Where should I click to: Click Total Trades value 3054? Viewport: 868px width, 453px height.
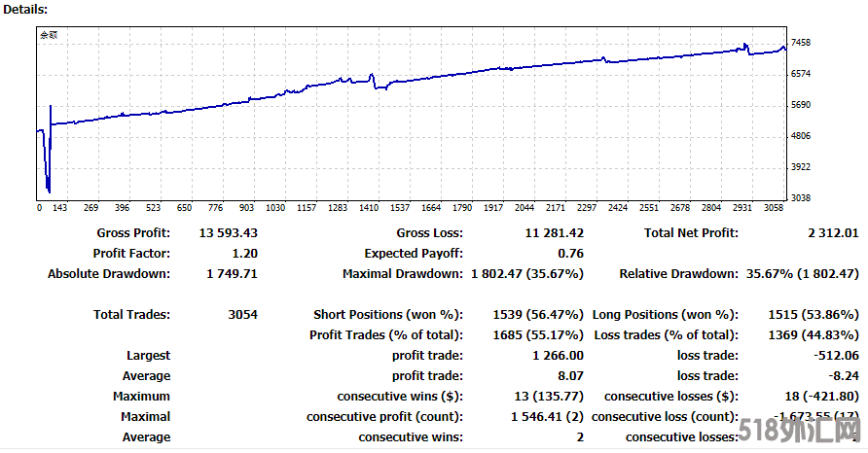point(243,315)
